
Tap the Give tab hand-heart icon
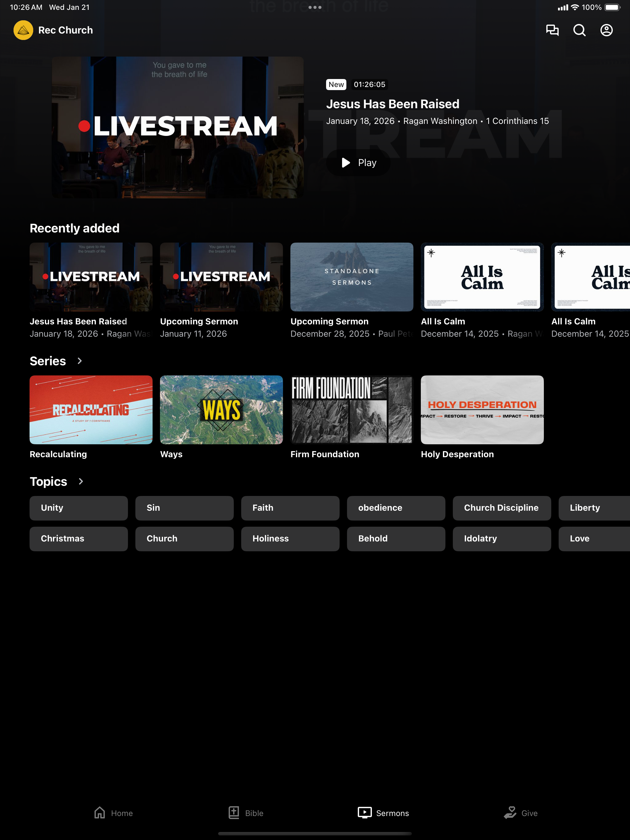(x=510, y=813)
